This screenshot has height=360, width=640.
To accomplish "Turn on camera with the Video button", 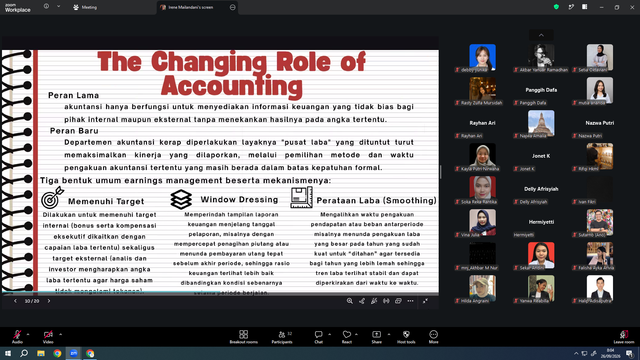I will (x=48, y=337).
